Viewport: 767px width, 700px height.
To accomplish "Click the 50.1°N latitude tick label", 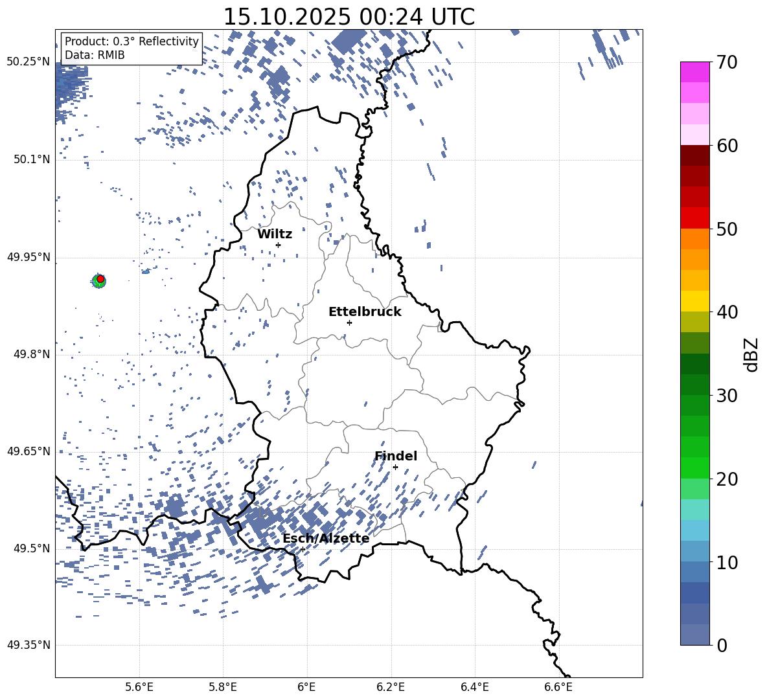I will click(32, 159).
